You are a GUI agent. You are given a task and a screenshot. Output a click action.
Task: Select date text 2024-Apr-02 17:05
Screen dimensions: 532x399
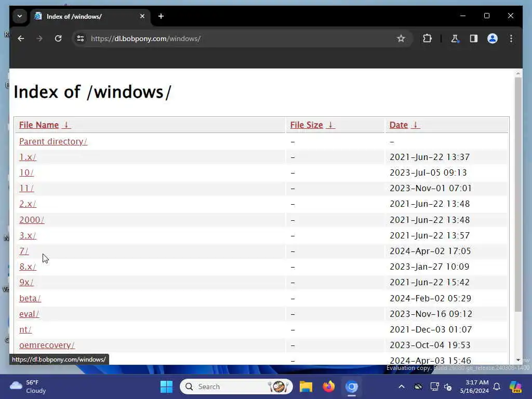(x=430, y=251)
